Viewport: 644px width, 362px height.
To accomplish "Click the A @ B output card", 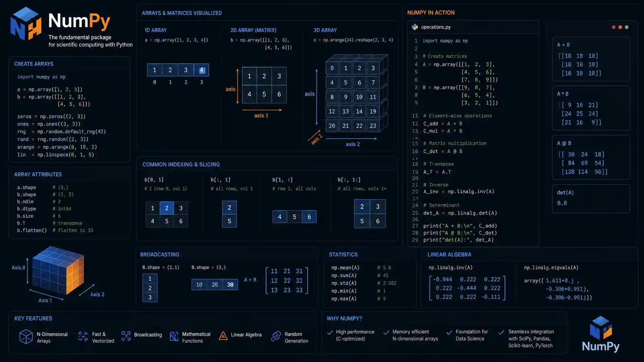I will [591, 157].
